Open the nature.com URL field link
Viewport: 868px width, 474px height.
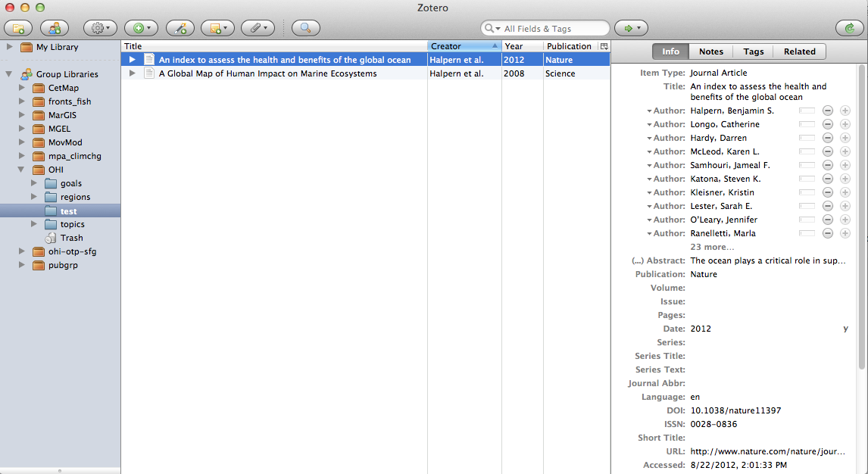click(x=768, y=451)
